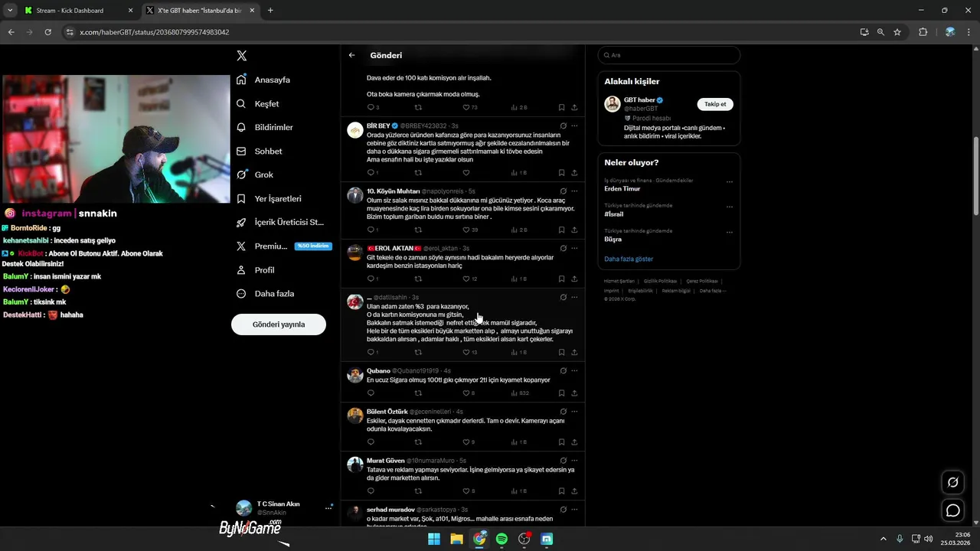The width and height of the screenshot is (980, 551).
Task: Click the taskbar volume icon
Action: (x=928, y=539)
